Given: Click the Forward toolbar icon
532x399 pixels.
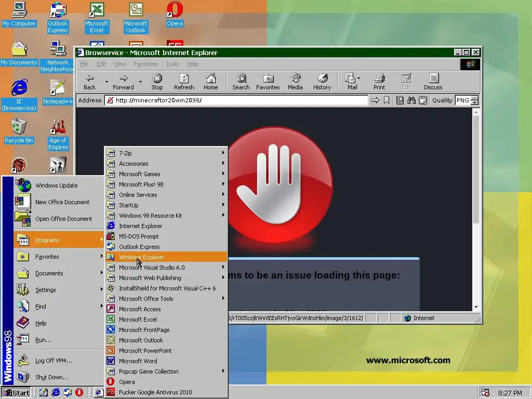Looking at the screenshot, I should click(123, 82).
